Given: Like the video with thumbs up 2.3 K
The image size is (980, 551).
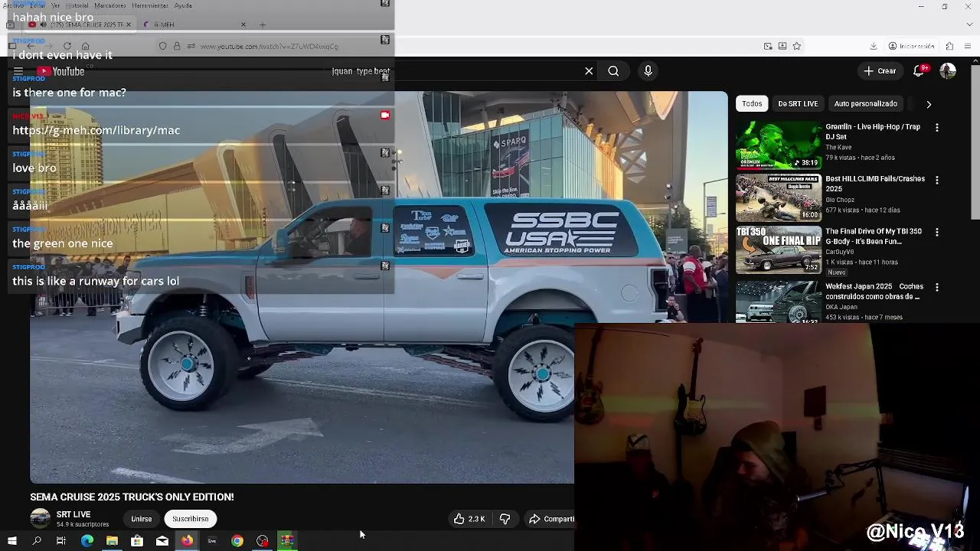Looking at the screenshot, I should pos(469,519).
